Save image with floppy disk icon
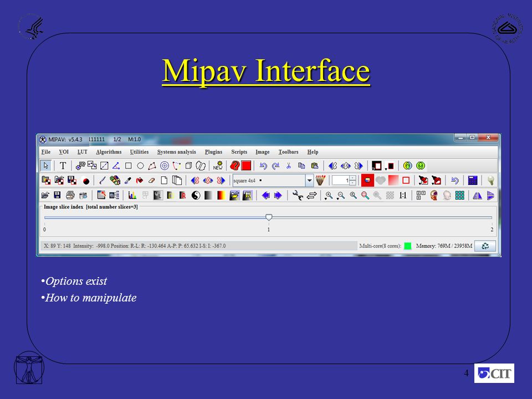 click(x=57, y=195)
